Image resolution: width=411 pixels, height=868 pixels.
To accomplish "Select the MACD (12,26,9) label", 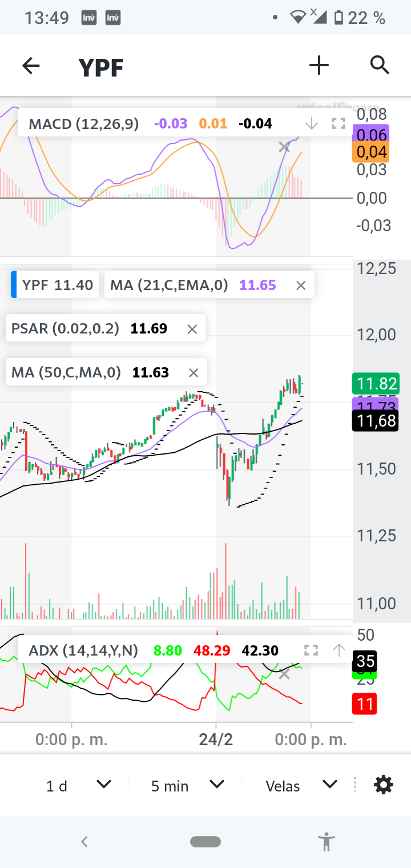I will pos(84,123).
